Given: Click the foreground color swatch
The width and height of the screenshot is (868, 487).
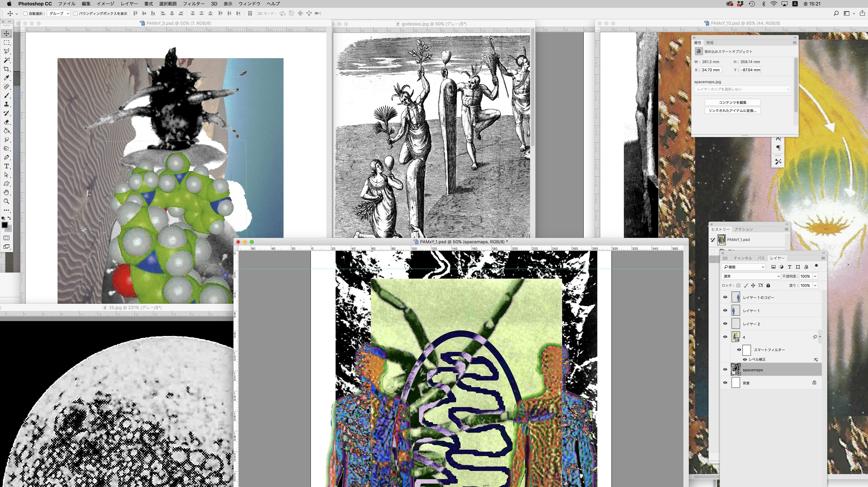Looking at the screenshot, I should pos(5,225).
